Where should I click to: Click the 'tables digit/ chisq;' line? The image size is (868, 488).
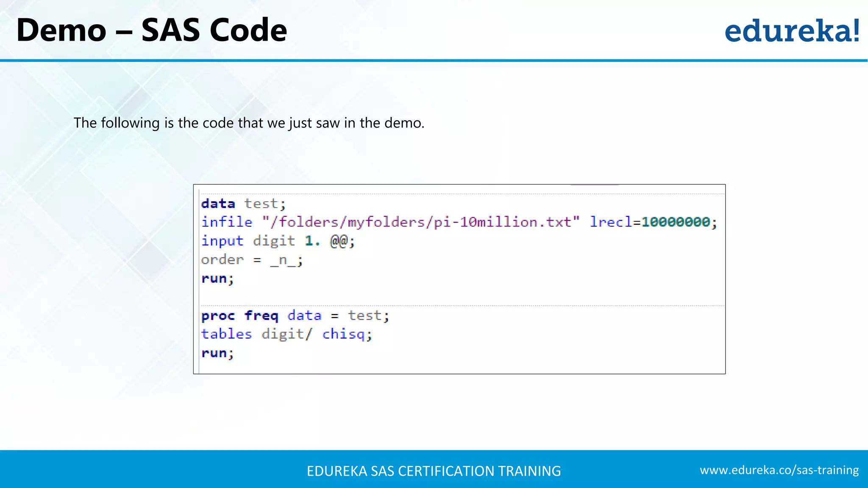tap(287, 334)
